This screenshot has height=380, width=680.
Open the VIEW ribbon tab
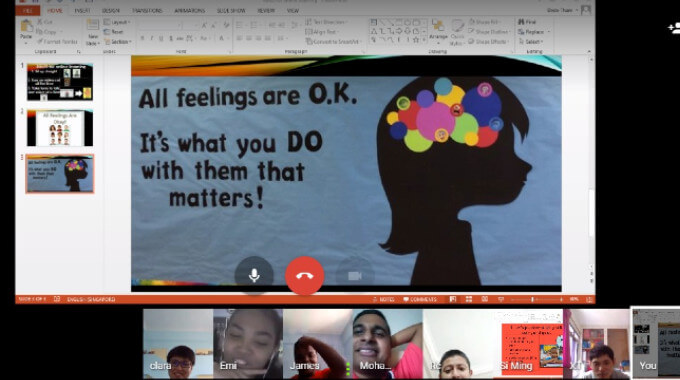point(293,10)
